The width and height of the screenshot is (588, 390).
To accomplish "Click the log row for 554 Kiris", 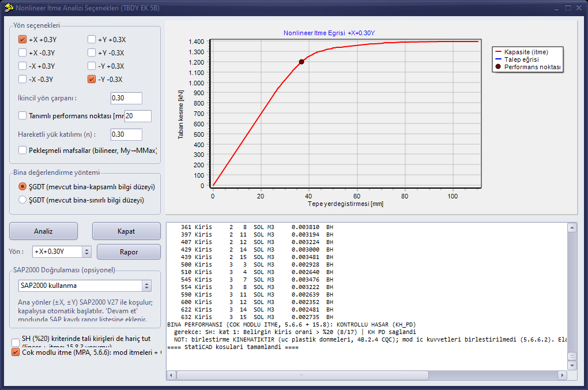I will click(x=257, y=287).
